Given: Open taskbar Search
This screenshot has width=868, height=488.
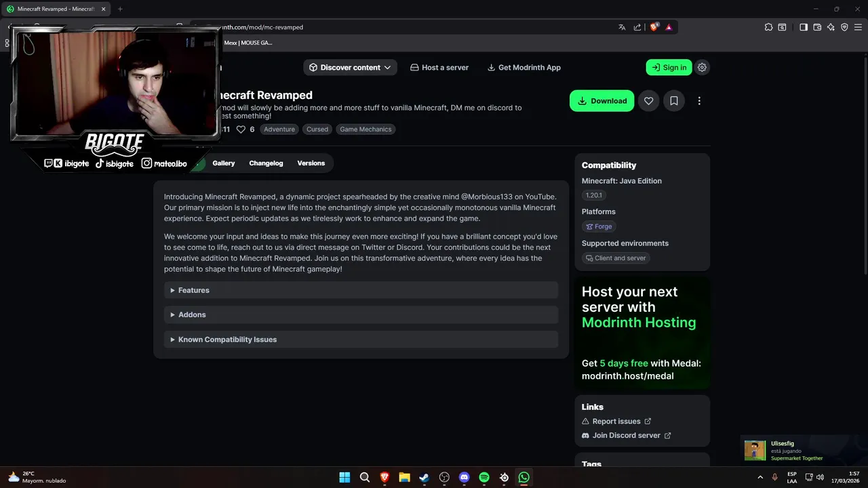Looking at the screenshot, I should [365, 477].
